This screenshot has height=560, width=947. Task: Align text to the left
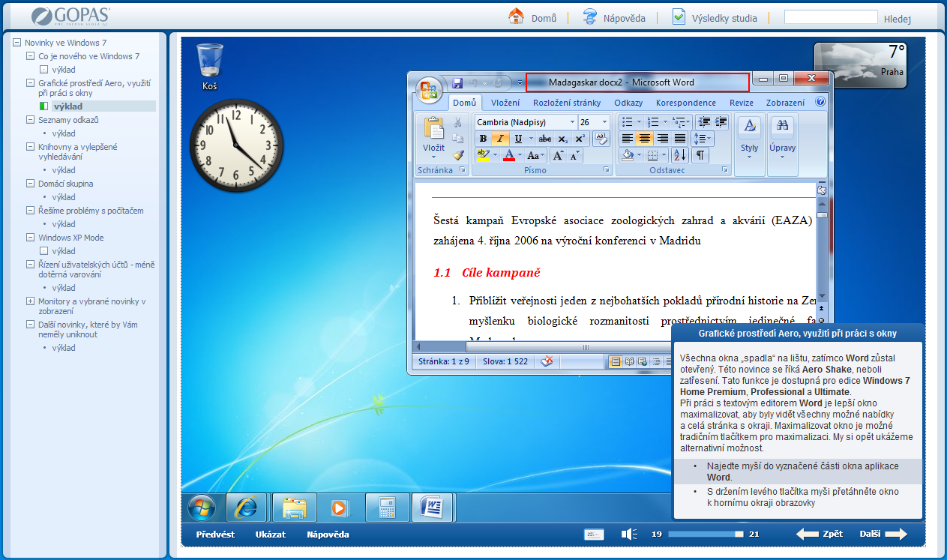click(x=627, y=139)
